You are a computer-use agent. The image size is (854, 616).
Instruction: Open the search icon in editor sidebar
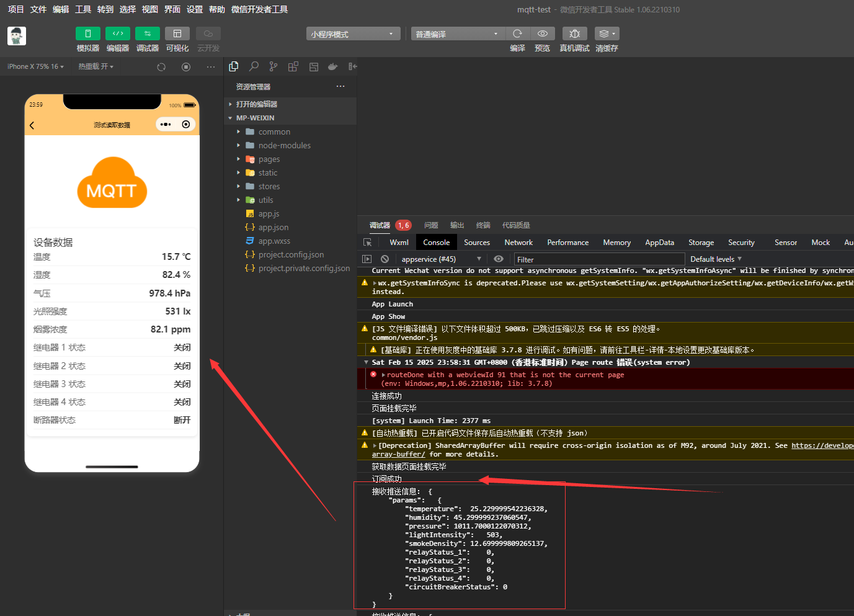254,66
